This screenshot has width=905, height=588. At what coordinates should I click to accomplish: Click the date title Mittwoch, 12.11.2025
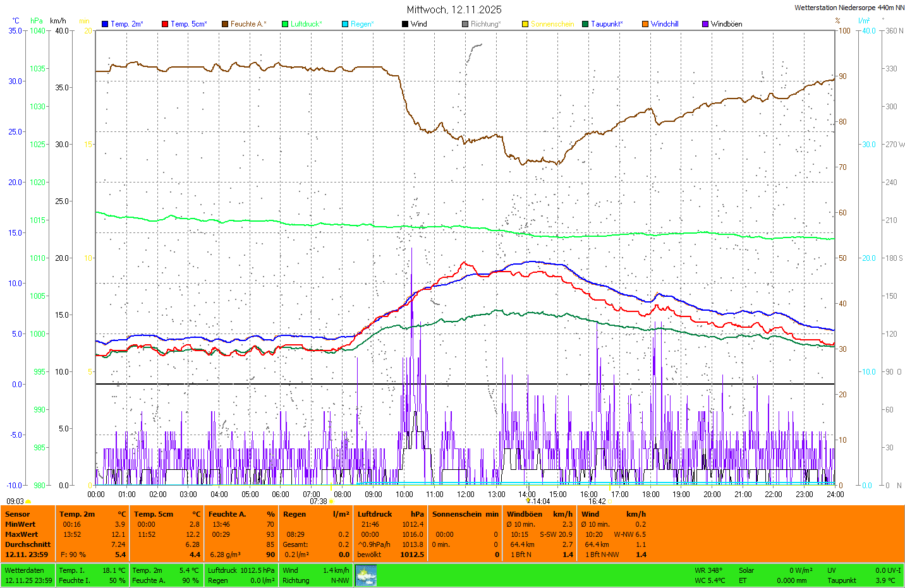[x=454, y=9]
